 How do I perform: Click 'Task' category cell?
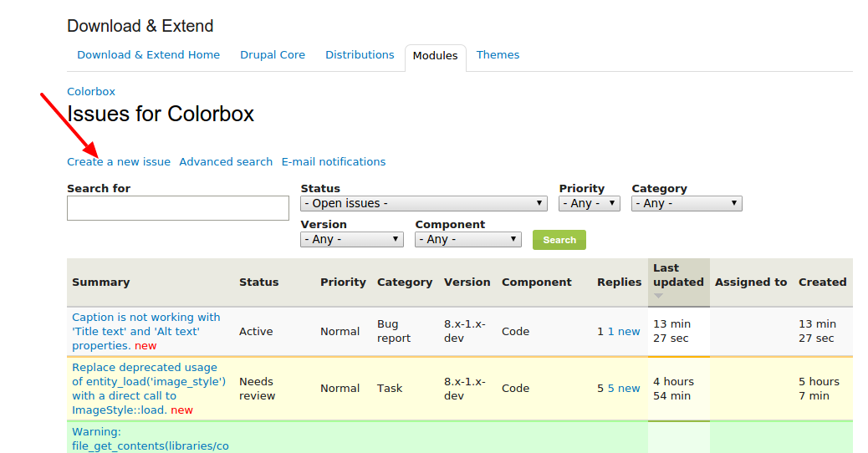point(390,389)
